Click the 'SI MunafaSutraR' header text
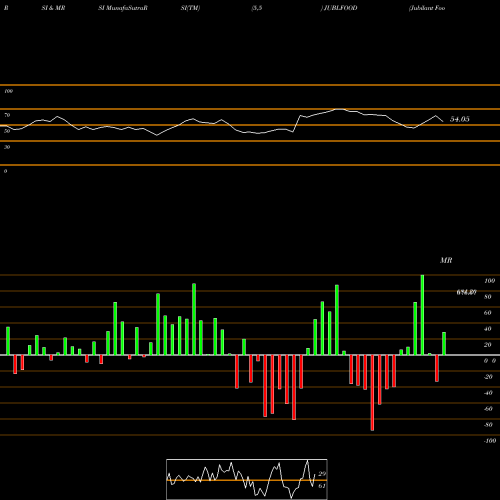Image resolution: width=500 pixels, height=500 pixels. [123, 8]
